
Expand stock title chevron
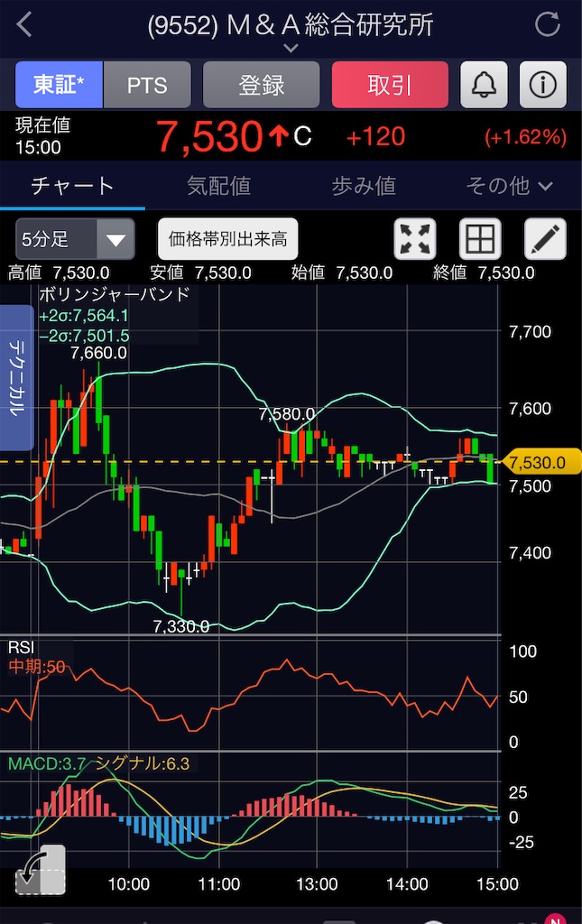coord(291,48)
